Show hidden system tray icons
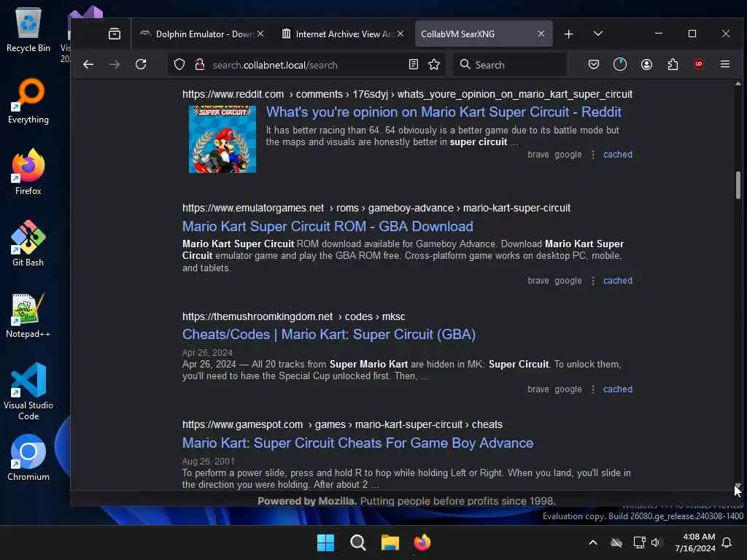 coord(593,542)
